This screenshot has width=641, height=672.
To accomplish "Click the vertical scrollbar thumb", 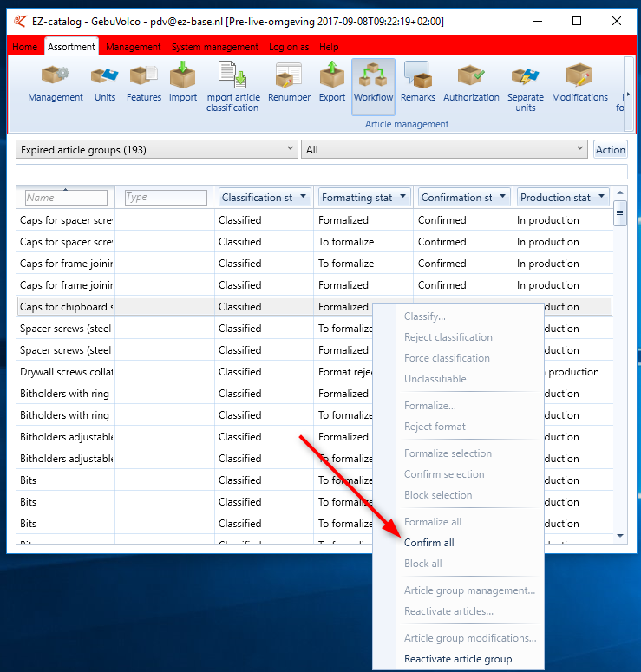I will (x=620, y=213).
